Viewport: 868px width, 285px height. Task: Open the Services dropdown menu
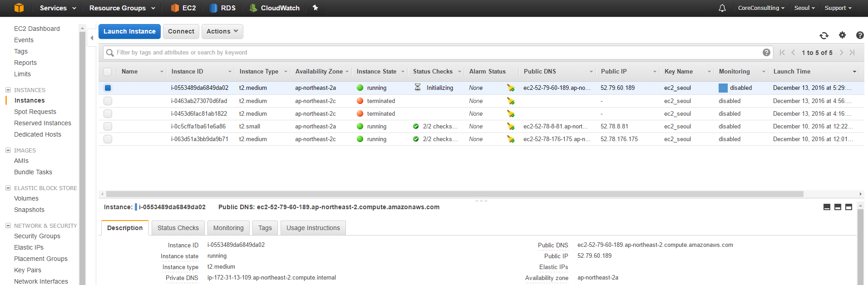coord(58,8)
